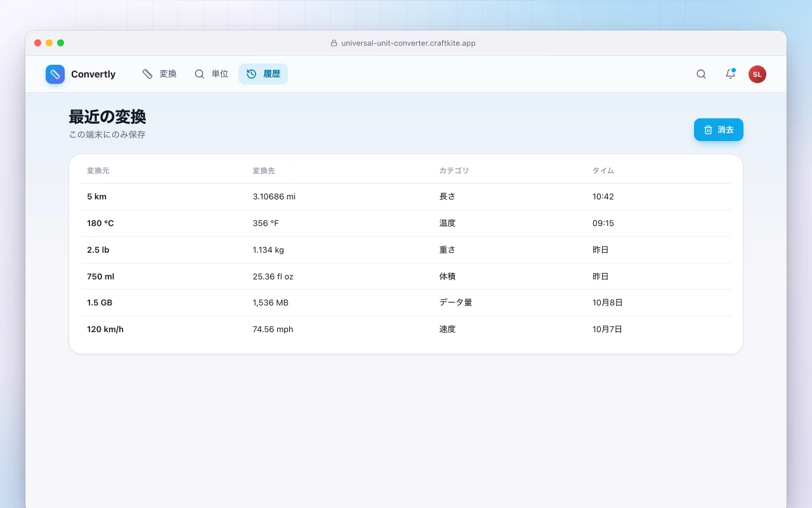The image size is (812, 508).
Task: Open notifications bell icon
Action: (x=730, y=74)
